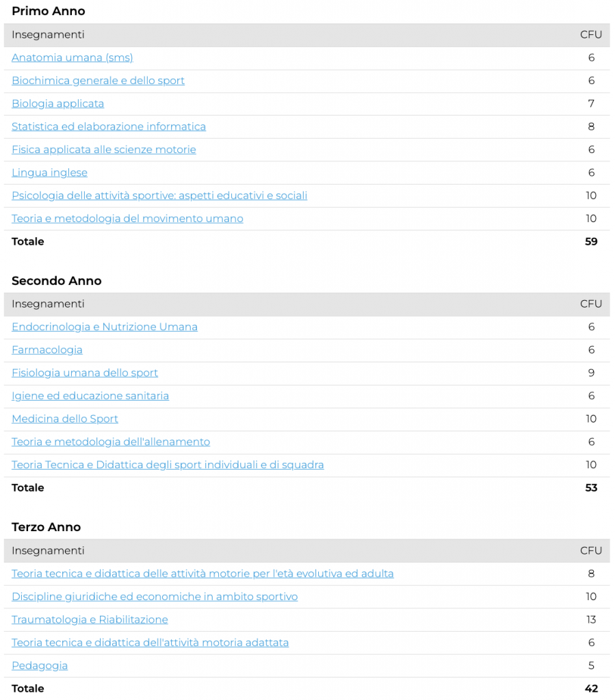Click Biochimica generale e dello sport link

click(98, 81)
